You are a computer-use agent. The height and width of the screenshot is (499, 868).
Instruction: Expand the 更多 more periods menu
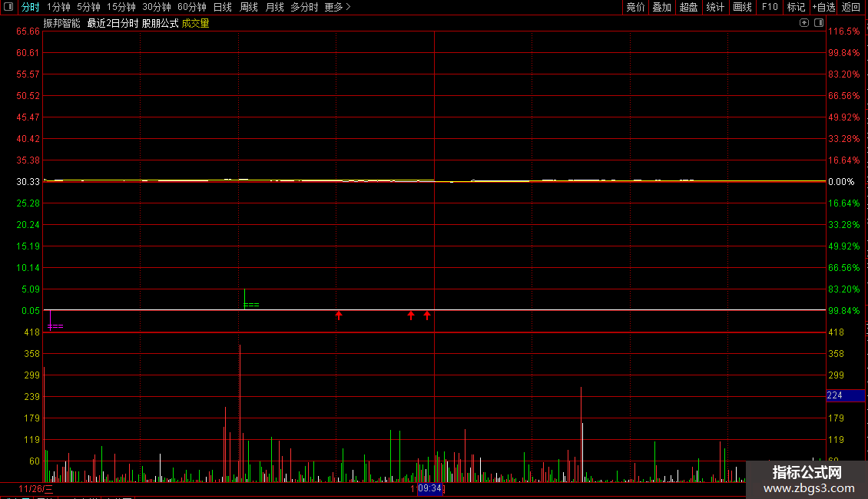pos(337,7)
